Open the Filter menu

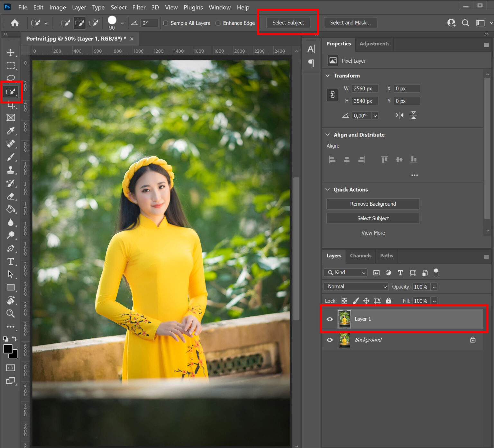click(x=139, y=7)
